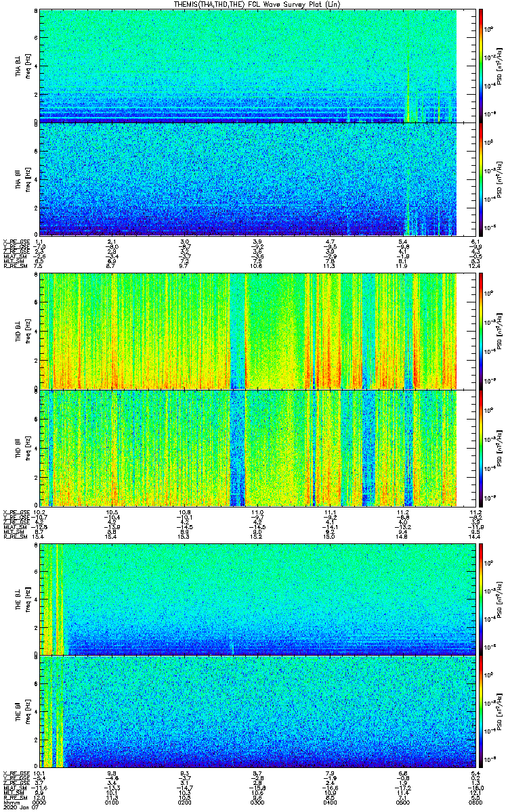
Task: Click the plot title THEMIS FGL Wave Survey Plot
Action: point(257,4)
